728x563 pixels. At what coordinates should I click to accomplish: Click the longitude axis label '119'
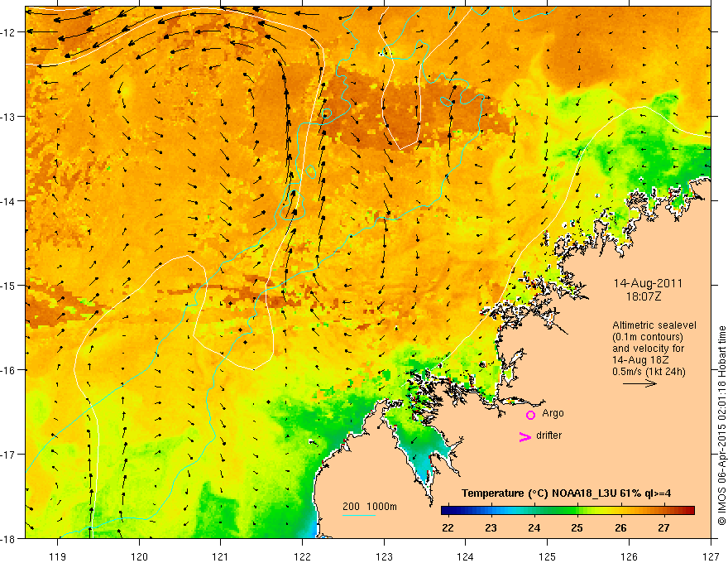(x=58, y=556)
